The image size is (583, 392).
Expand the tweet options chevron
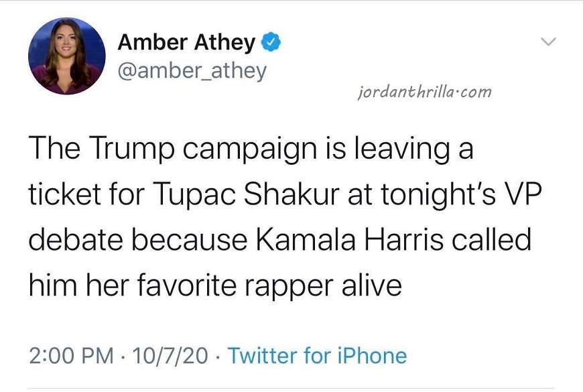548,42
